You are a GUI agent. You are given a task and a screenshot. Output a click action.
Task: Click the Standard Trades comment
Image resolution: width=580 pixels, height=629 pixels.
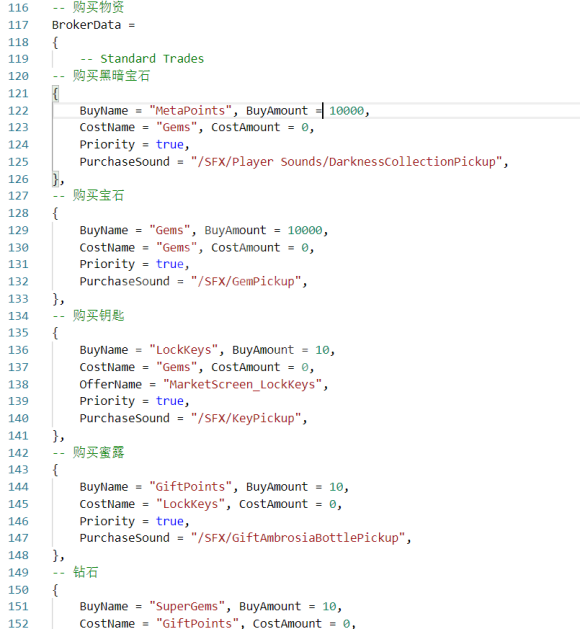click(142, 59)
